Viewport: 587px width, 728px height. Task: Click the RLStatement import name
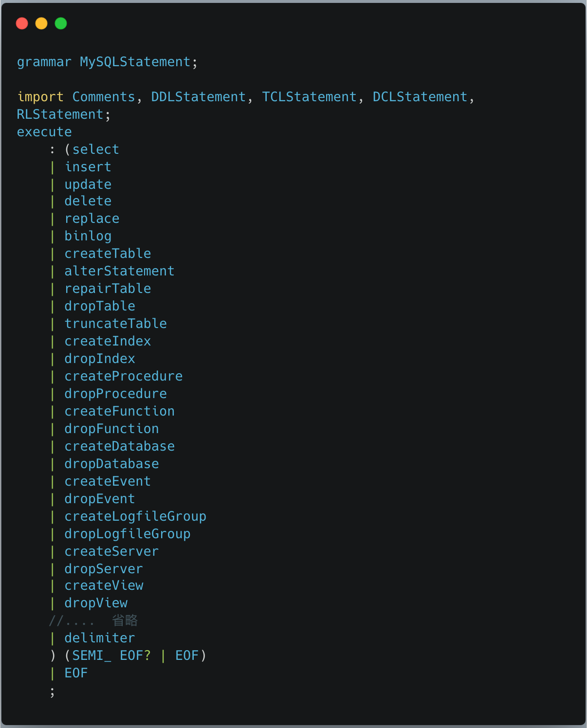click(x=60, y=114)
